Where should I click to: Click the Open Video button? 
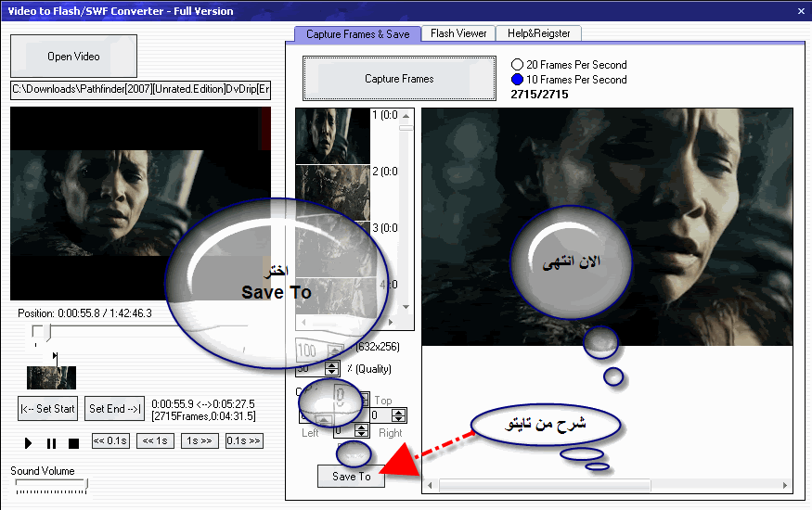[73, 57]
